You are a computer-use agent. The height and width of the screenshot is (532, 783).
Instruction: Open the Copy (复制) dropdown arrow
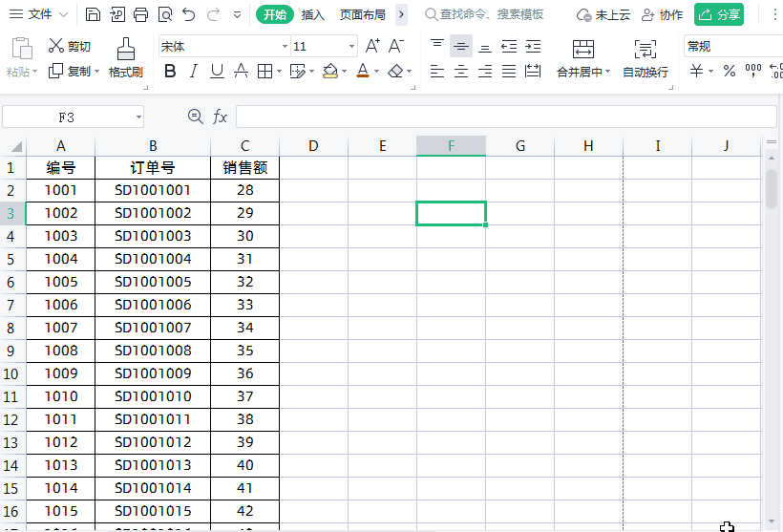[96, 72]
